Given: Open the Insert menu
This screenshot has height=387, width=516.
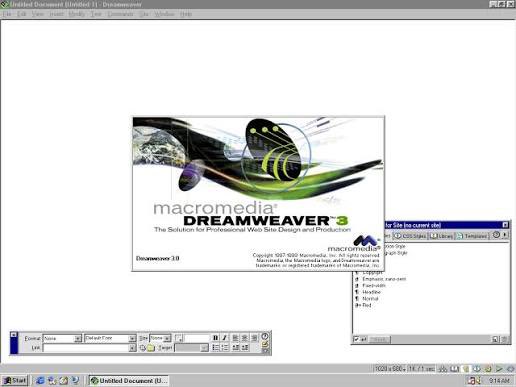Looking at the screenshot, I should pyautogui.click(x=56, y=14).
